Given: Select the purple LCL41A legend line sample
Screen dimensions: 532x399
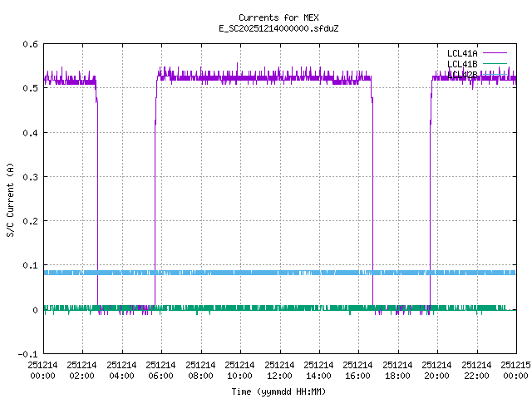Looking at the screenshot, I should (495, 53).
